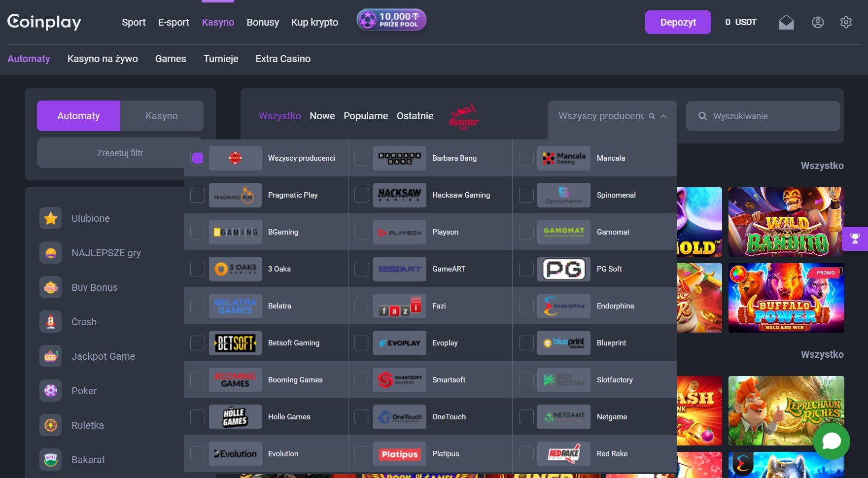Screen dimensions: 868x478
Task: Click the Wyszukiwanie search field
Action: coord(763,116)
